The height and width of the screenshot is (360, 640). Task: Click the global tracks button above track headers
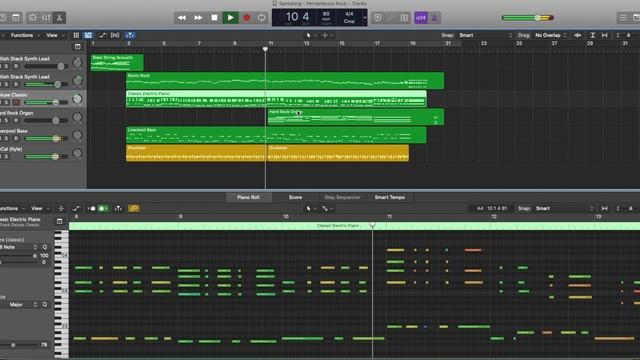pyautogui.click(x=78, y=47)
